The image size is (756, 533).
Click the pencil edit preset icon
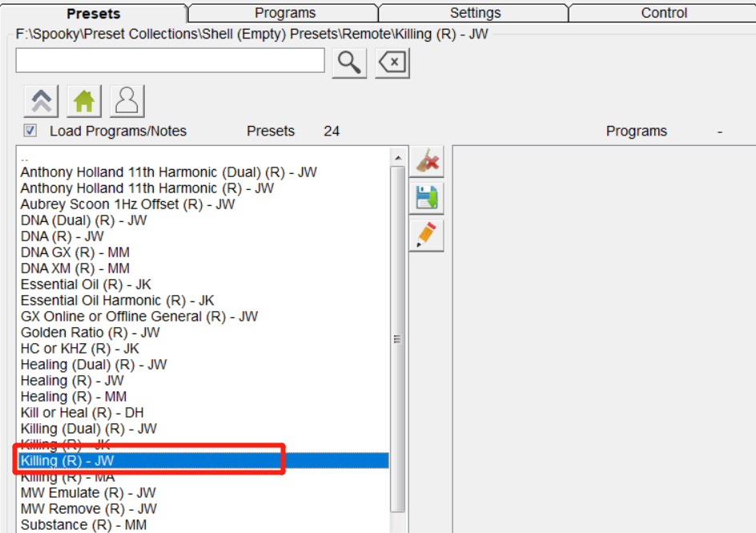pos(427,236)
